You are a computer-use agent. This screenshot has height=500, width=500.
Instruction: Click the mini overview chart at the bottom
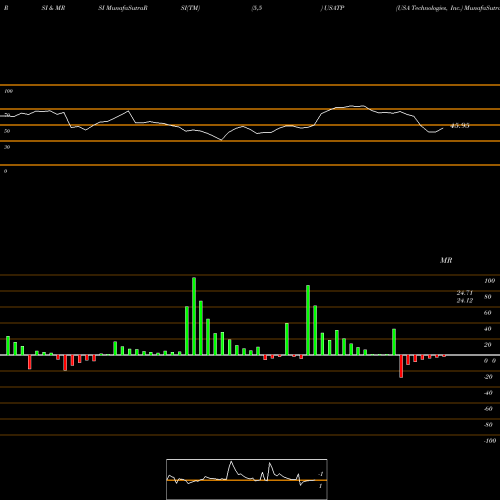(x=247, y=479)
